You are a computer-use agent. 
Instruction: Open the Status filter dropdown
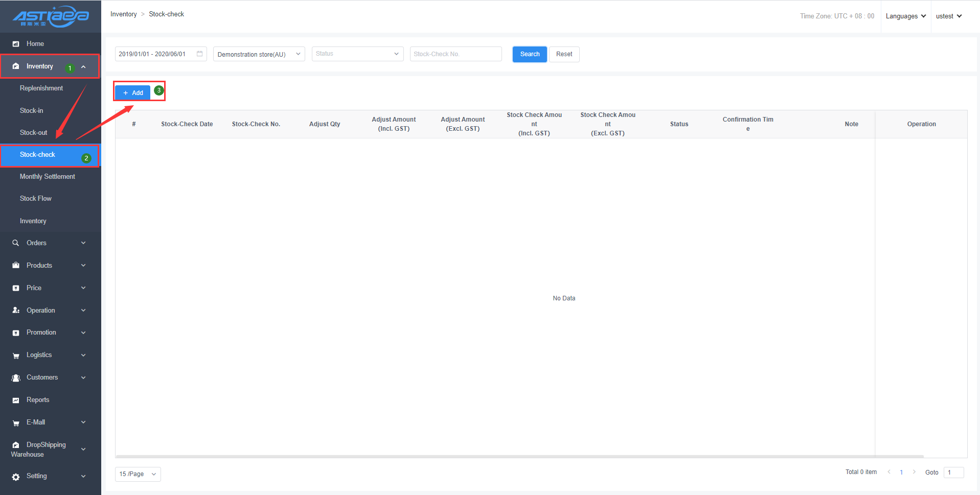tap(357, 54)
